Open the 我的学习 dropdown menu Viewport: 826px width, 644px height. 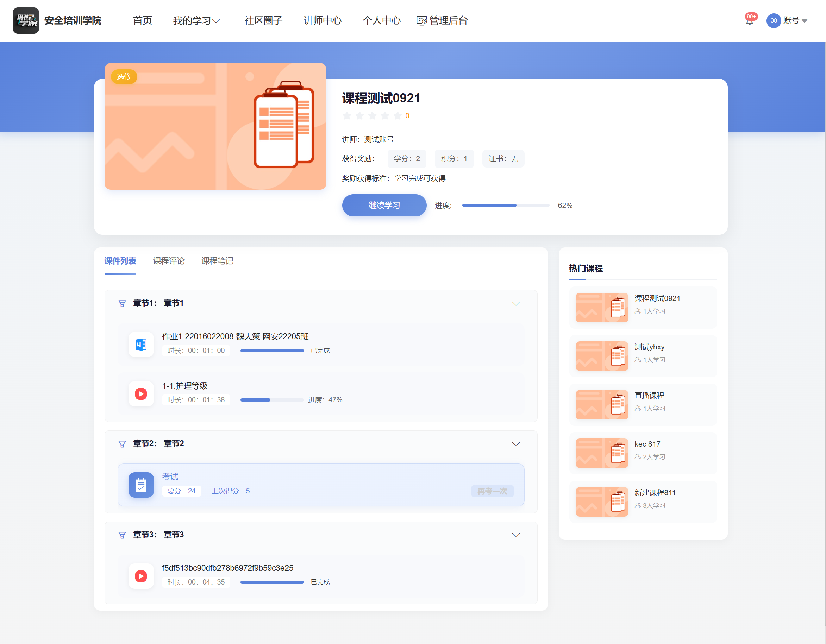197,20
